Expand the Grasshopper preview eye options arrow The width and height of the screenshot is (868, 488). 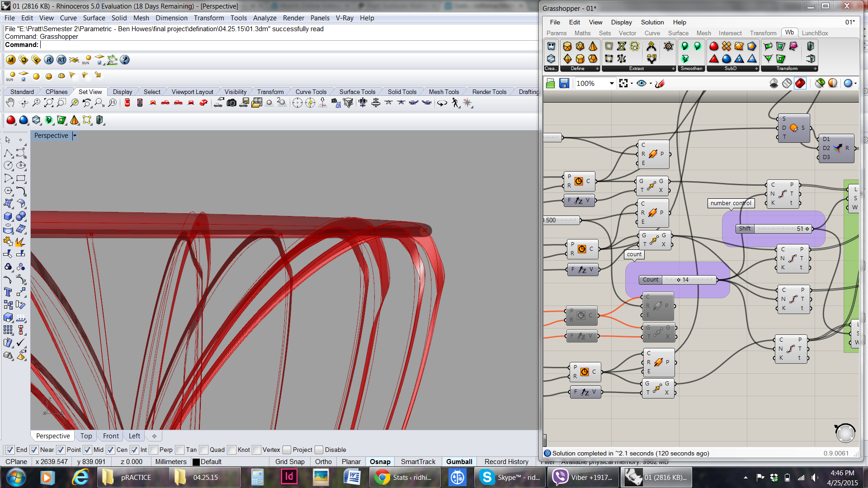651,84
